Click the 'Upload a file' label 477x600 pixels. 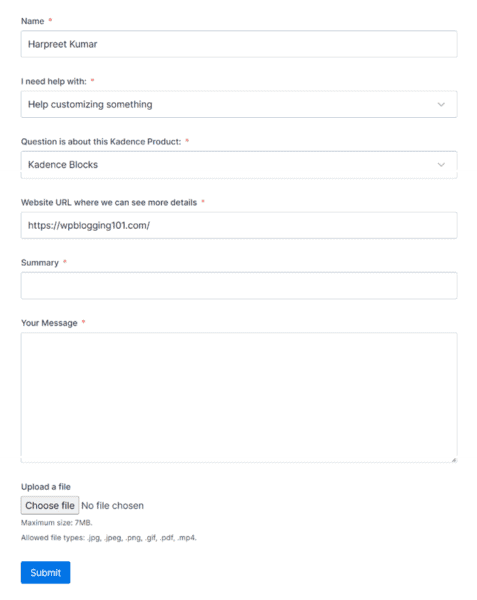(46, 487)
